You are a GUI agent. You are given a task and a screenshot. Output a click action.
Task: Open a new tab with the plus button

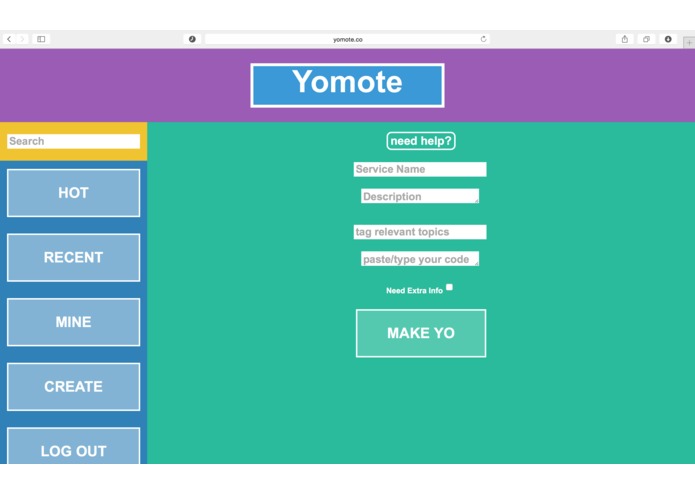(689, 43)
